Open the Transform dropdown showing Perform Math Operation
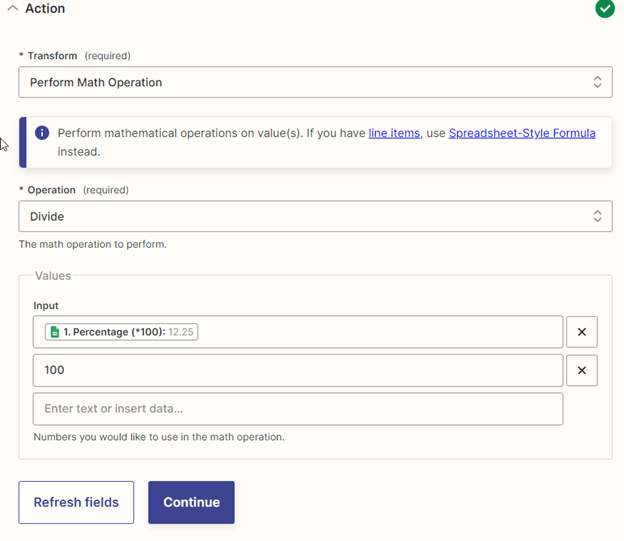The width and height of the screenshot is (624, 541). (300, 82)
